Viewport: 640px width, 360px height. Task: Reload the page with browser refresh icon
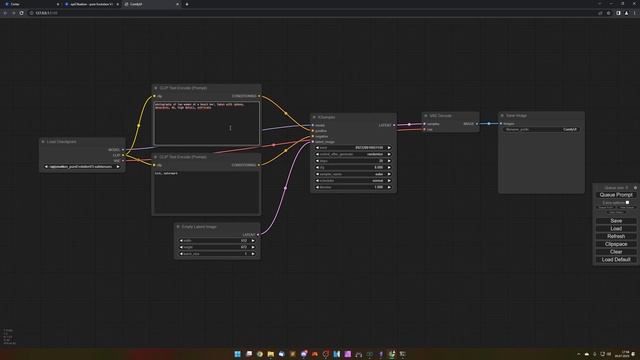click(x=21, y=13)
